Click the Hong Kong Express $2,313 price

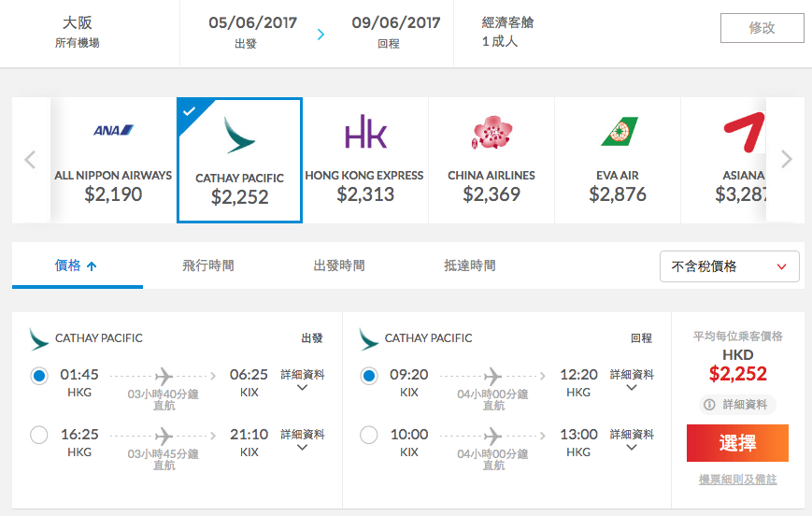click(365, 194)
